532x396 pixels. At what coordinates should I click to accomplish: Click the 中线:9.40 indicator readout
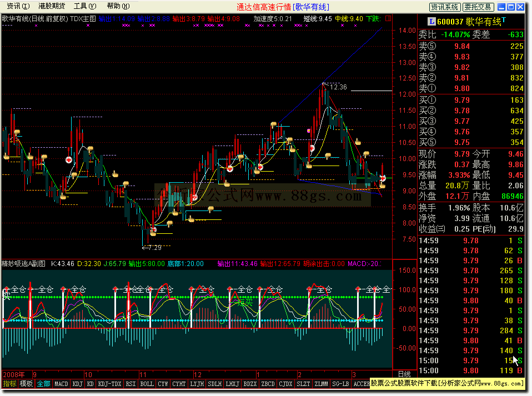pyautogui.click(x=349, y=19)
